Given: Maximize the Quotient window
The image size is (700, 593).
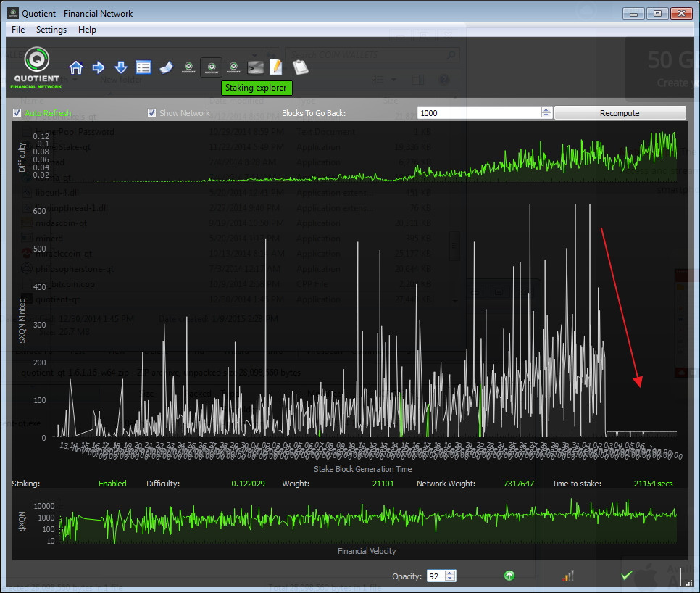Looking at the screenshot, I should click(x=657, y=13).
